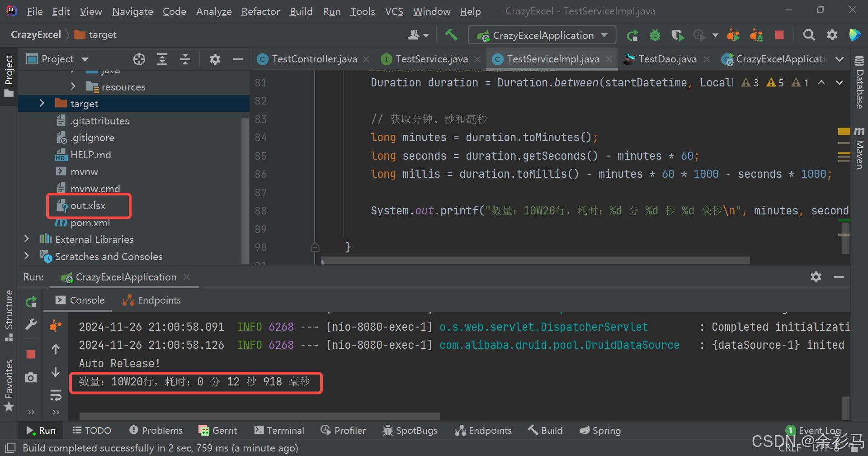
Task: Open SpotBugs tool window
Action: tap(410, 430)
